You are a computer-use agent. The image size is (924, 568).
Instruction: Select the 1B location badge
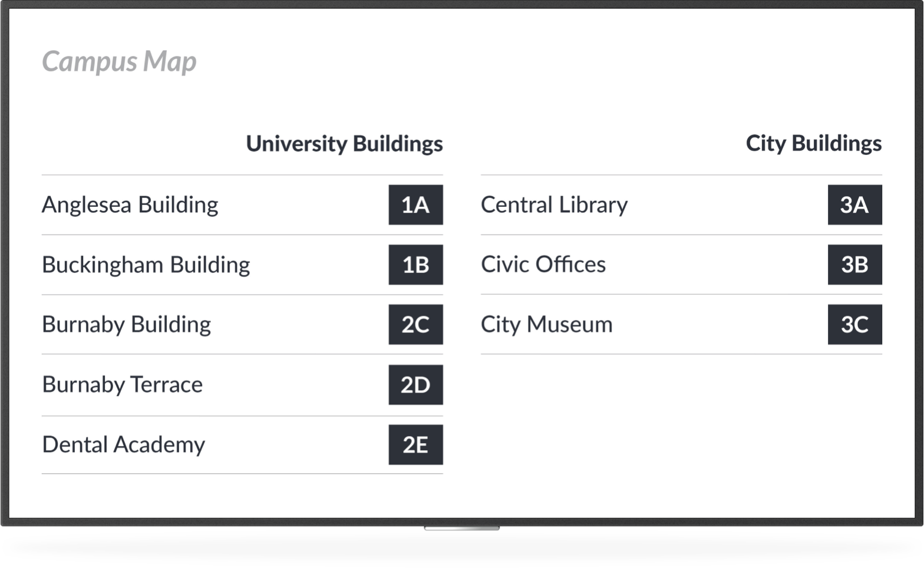pos(415,265)
